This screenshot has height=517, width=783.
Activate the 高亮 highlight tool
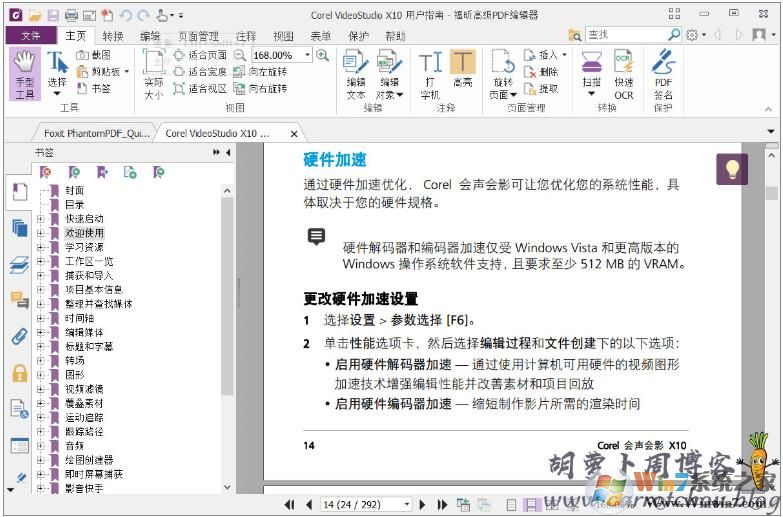click(462, 75)
